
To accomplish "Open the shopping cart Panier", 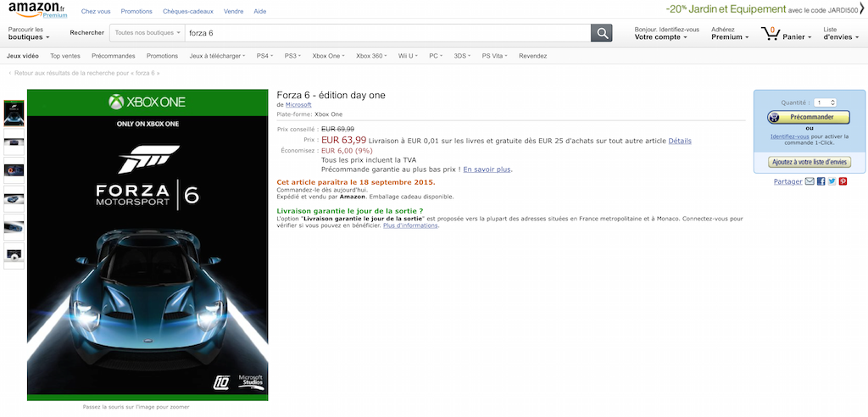I will pos(784,35).
